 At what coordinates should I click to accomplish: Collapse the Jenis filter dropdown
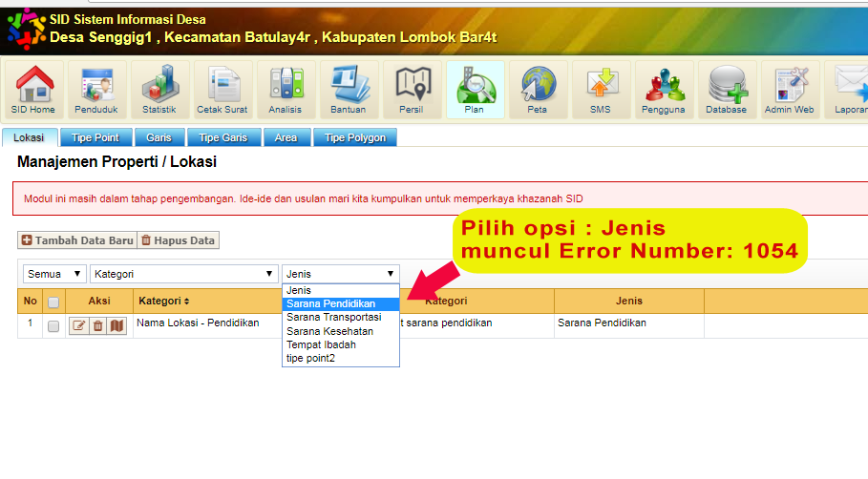click(x=341, y=274)
